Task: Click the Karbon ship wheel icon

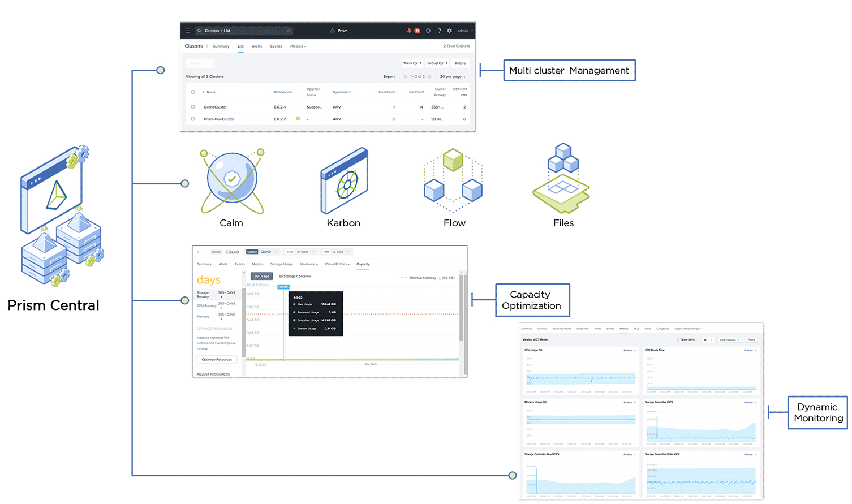Action: click(344, 181)
